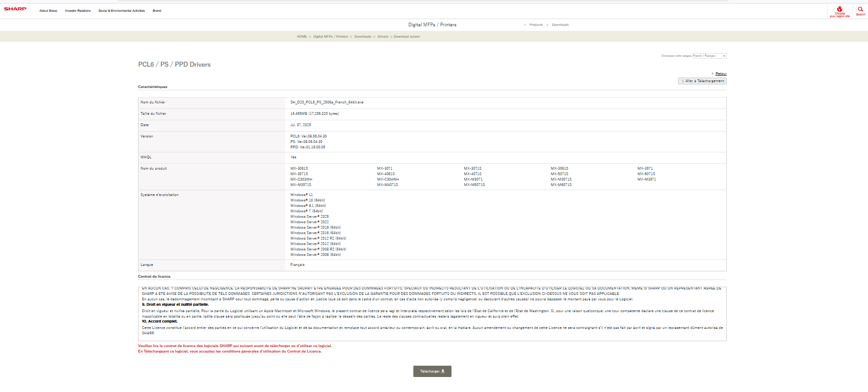868x392 pixels.
Task: Click the file size 16.455MB value
Action: point(314,114)
